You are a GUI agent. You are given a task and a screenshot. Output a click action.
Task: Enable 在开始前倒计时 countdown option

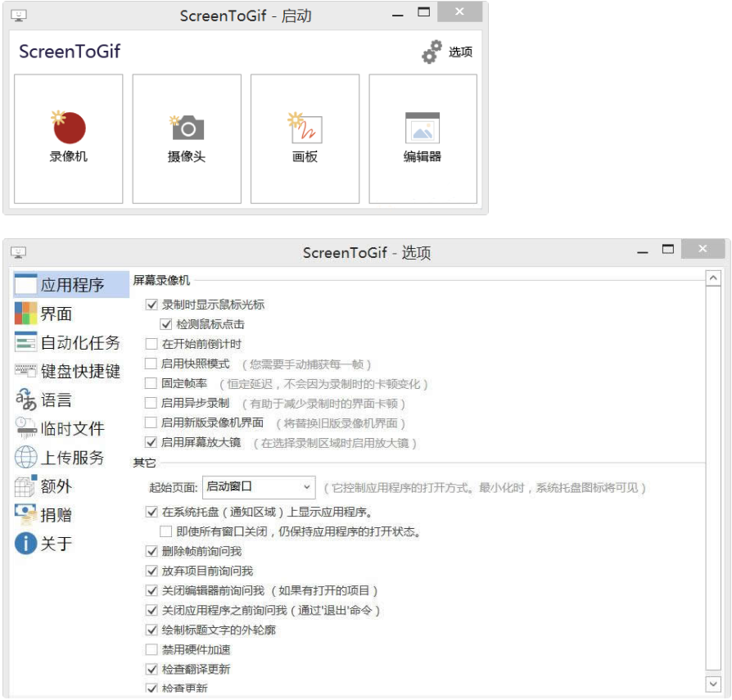[x=152, y=345]
